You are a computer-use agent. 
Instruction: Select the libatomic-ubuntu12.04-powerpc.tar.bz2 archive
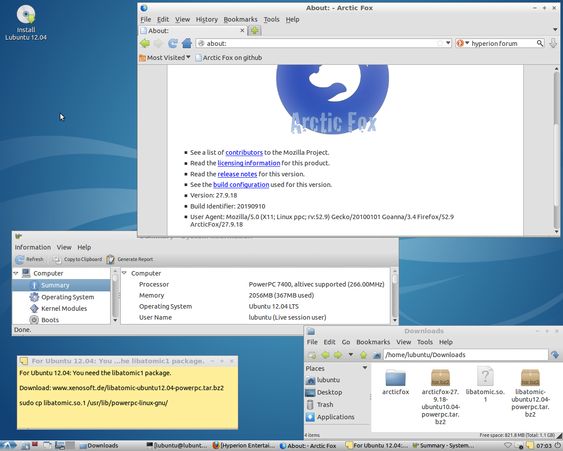(x=530, y=393)
